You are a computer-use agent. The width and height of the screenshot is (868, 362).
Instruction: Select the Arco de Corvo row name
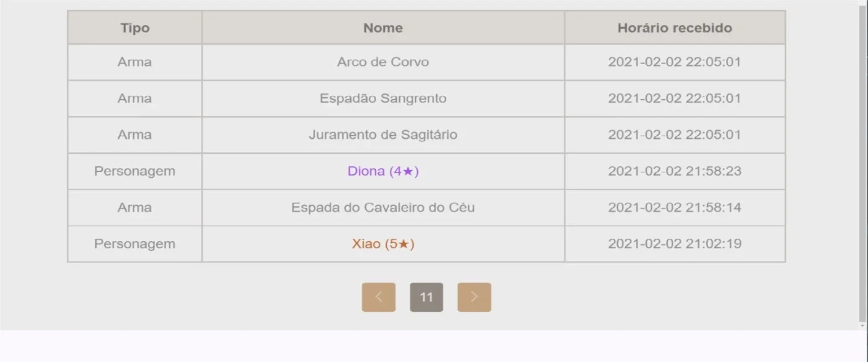coord(383,62)
